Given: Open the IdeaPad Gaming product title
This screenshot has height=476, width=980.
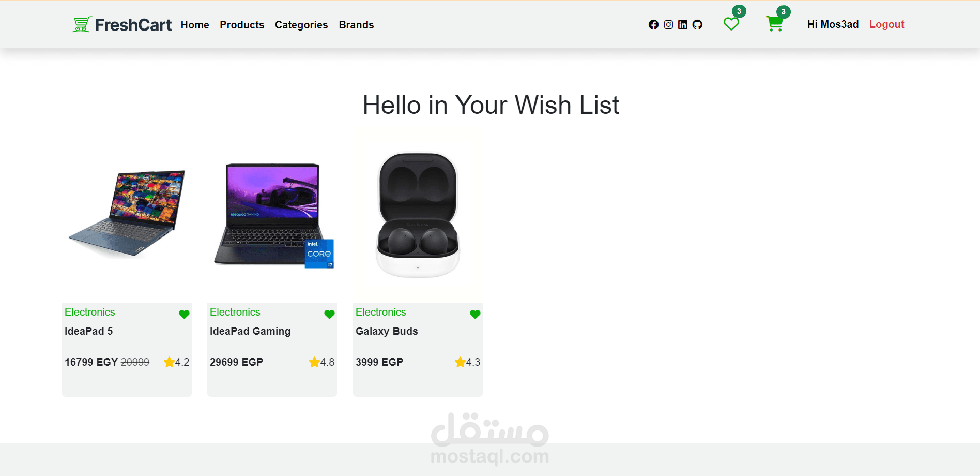Looking at the screenshot, I should tap(250, 331).
